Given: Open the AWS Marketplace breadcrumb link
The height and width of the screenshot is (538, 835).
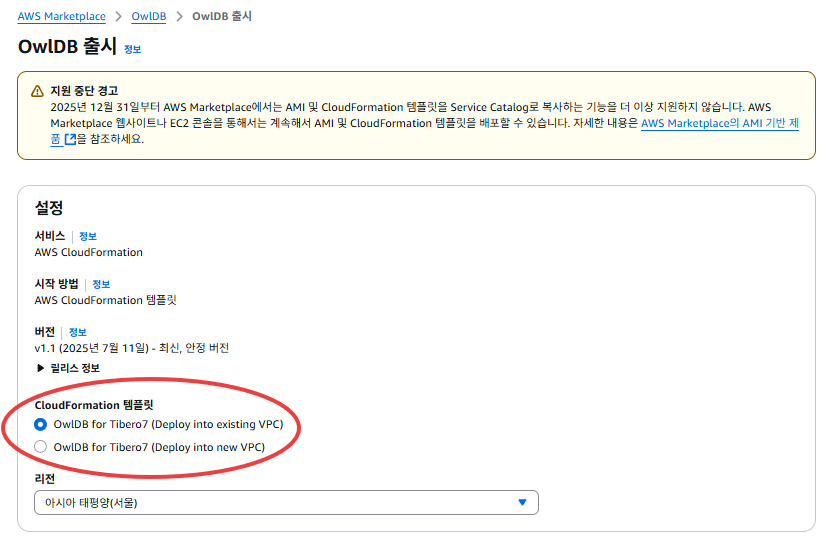Looking at the screenshot, I should coord(61,17).
